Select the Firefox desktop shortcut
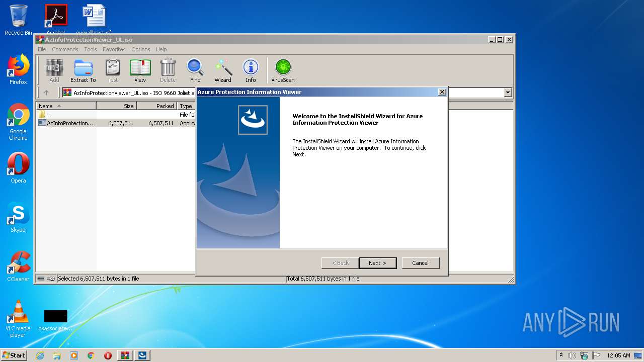644x362 pixels. (x=18, y=69)
